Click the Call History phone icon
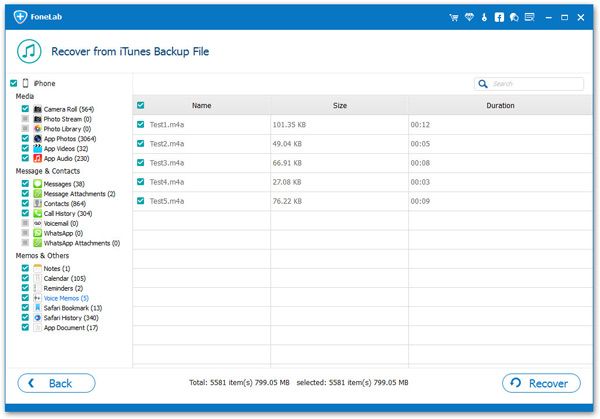This screenshot has height=419, width=600. 38,214
